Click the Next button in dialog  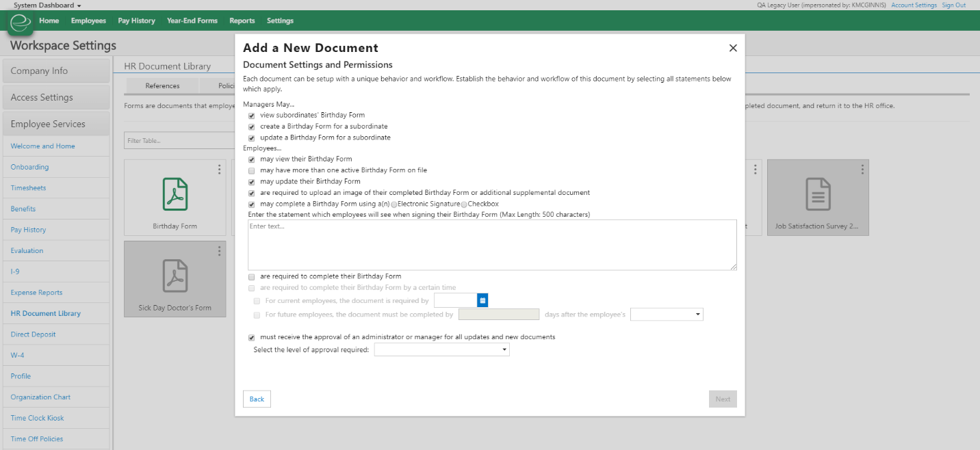click(x=723, y=399)
